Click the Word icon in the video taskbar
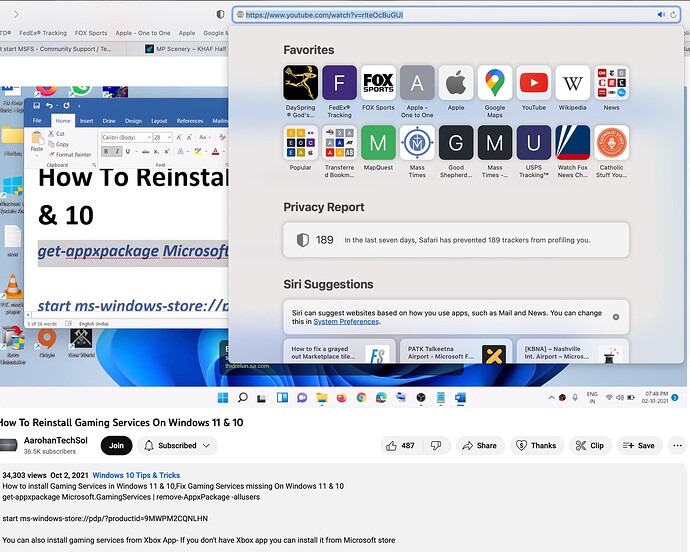Viewport: 690px width, 552px height. [x=460, y=398]
